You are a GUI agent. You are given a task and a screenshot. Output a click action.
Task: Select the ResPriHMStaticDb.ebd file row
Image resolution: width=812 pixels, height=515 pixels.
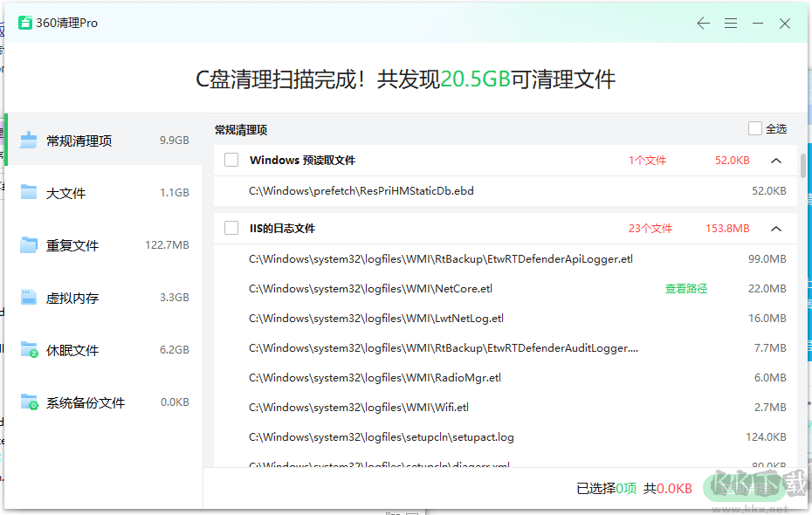[x=505, y=191]
